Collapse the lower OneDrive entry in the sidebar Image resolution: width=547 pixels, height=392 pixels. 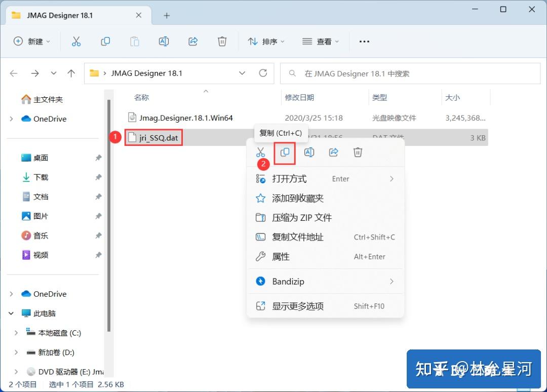[11, 294]
